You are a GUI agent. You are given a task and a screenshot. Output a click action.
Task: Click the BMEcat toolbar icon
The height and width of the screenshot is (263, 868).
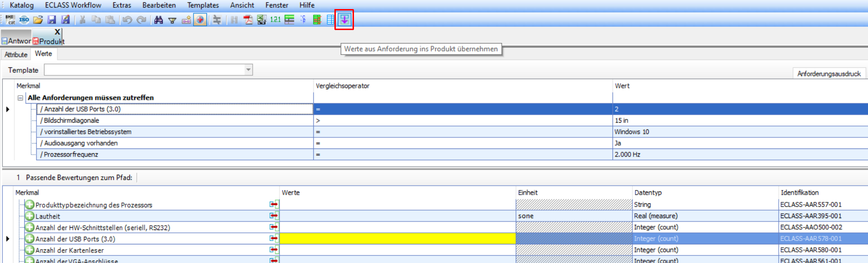[10, 20]
